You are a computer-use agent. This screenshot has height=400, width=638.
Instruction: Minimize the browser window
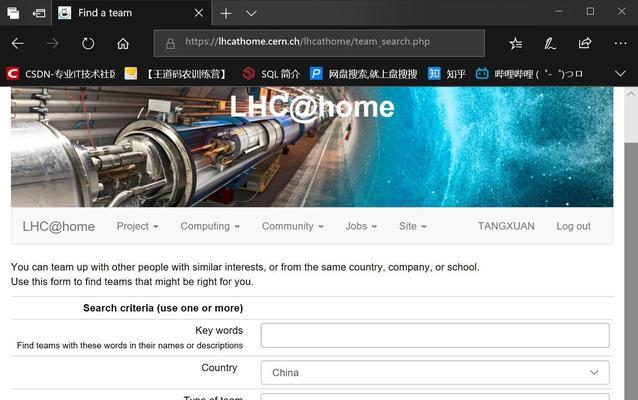tap(559, 12)
